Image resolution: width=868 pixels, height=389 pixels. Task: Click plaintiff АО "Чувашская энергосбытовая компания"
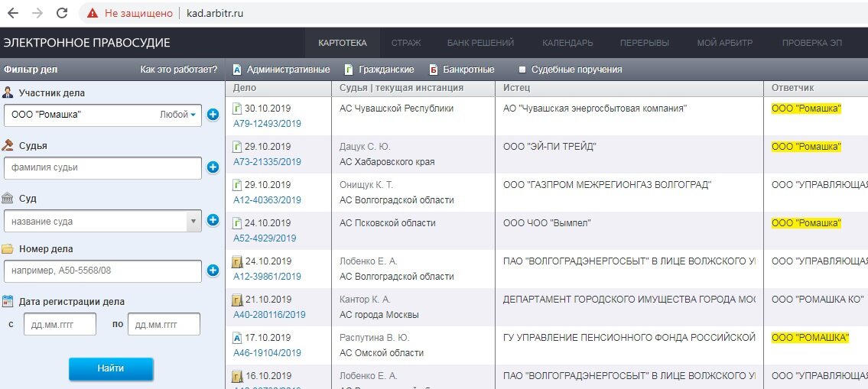pyautogui.click(x=594, y=109)
